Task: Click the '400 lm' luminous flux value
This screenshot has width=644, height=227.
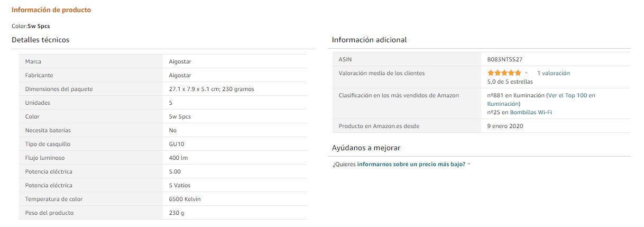Action: click(x=178, y=158)
